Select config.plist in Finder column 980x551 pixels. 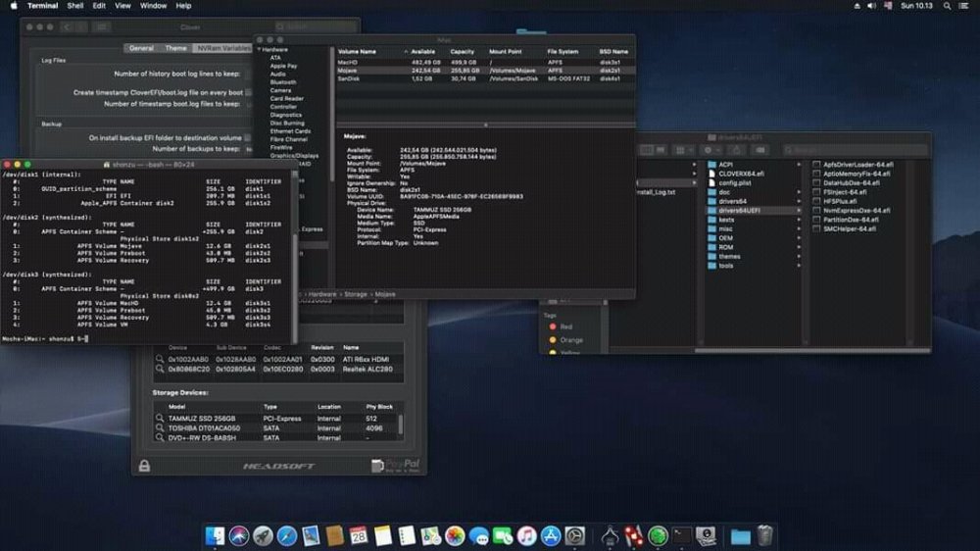734,183
